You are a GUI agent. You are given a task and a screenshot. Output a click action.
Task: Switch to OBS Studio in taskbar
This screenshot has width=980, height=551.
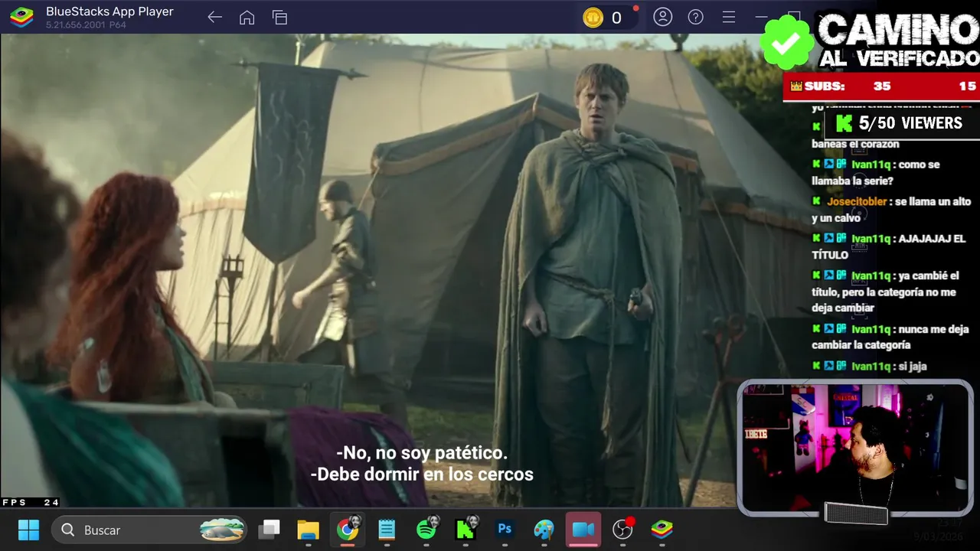(623, 530)
